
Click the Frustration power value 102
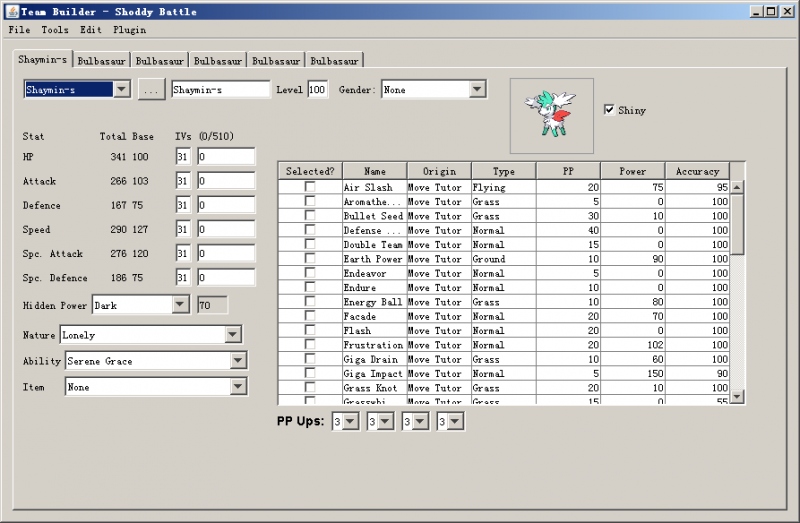pyautogui.click(x=633, y=345)
